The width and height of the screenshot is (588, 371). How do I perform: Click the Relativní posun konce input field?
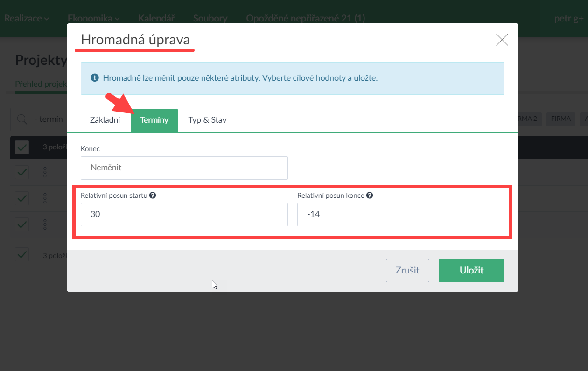[400, 215]
